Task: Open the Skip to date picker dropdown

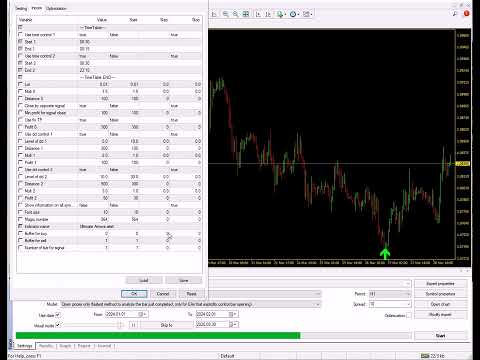Action: 235,324
